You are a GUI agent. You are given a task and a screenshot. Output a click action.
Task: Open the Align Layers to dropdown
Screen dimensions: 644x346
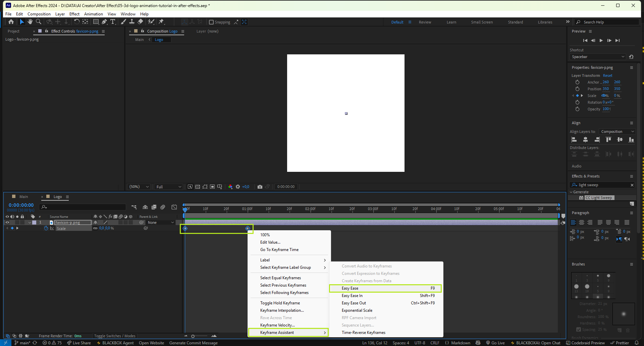point(617,132)
